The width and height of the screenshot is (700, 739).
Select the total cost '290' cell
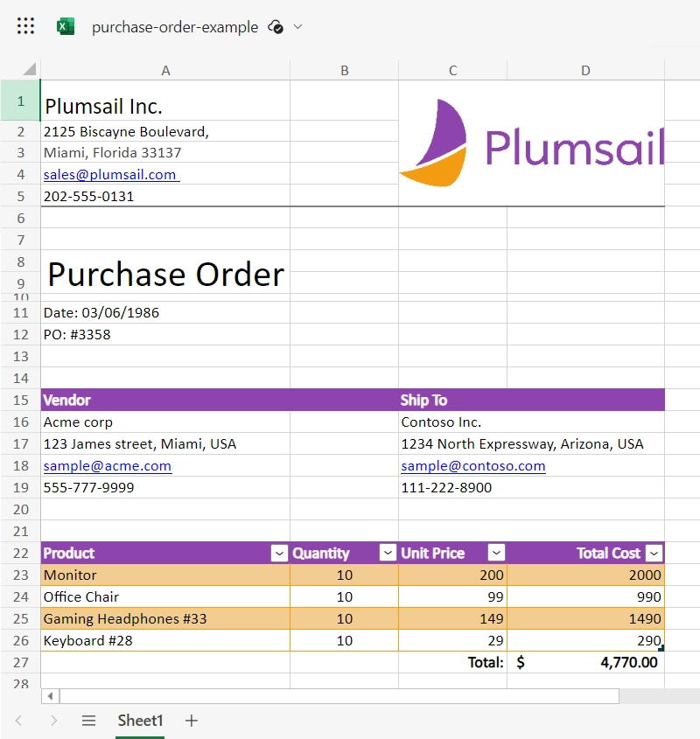click(585, 640)
